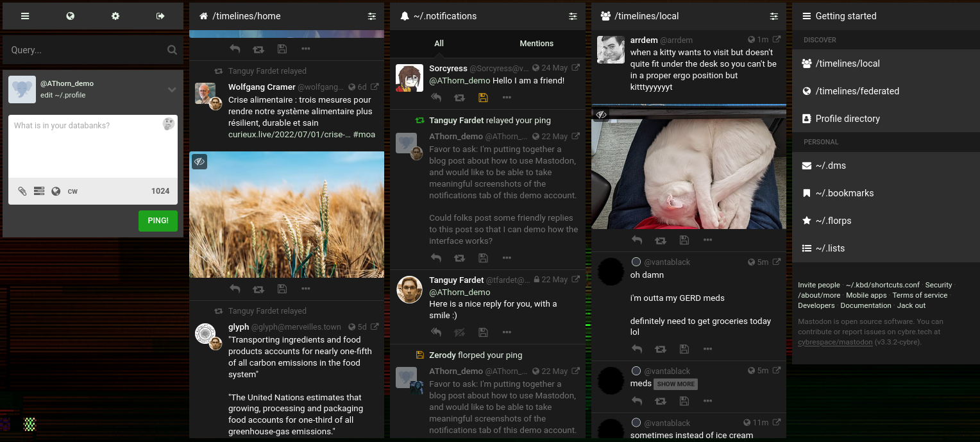Click the logout arrow icon
The width and height of the screenshot is (980, 442).
[x=160, y=16]
